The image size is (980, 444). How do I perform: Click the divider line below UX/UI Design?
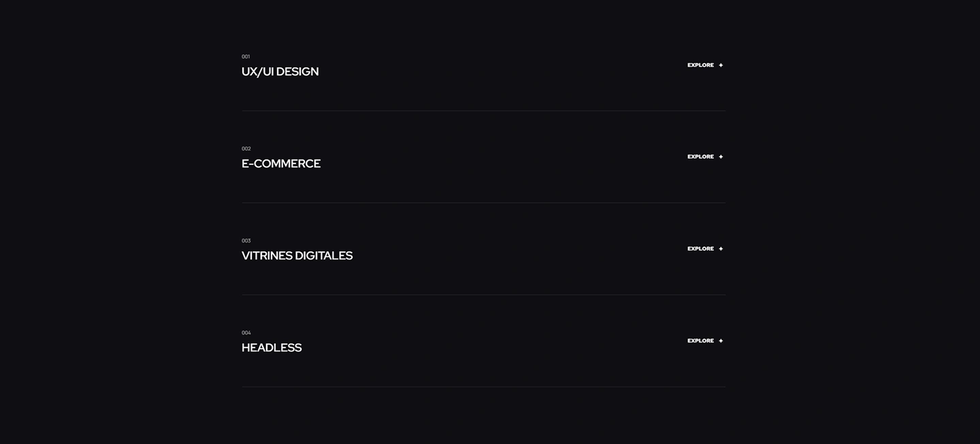pyautogui.click(x=483, y=110)
